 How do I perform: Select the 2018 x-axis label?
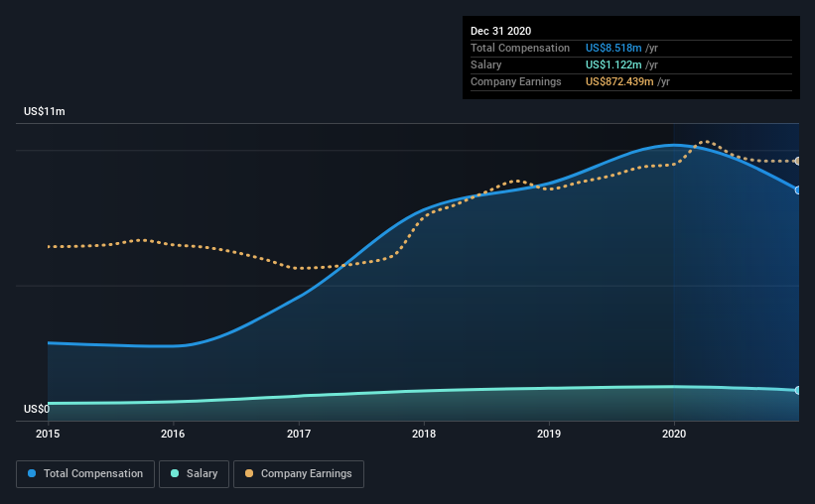[424, 434]
